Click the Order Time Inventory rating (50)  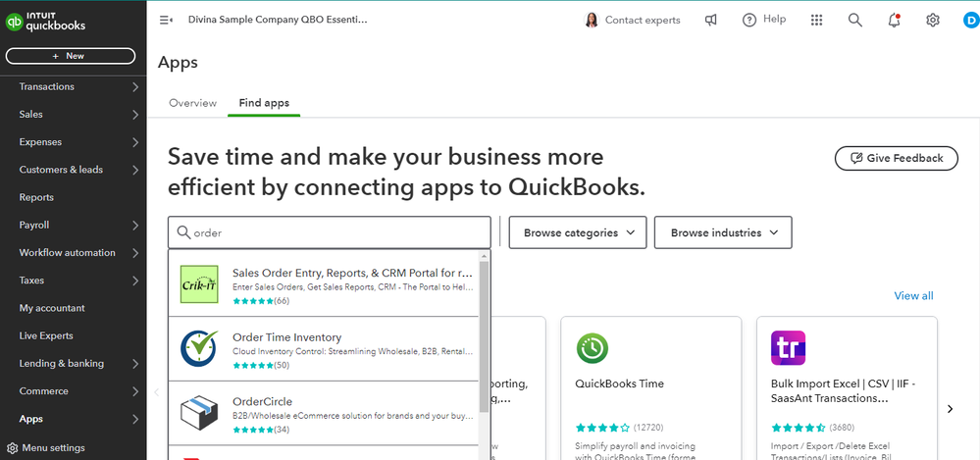tap(261, 365)
